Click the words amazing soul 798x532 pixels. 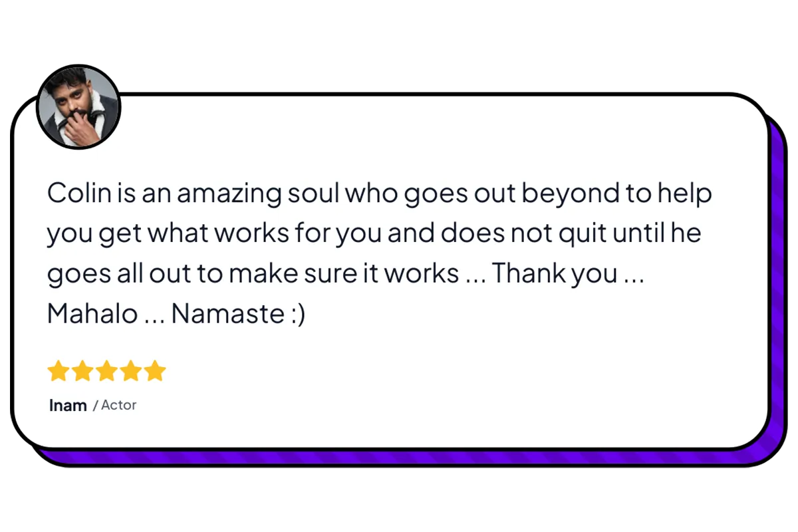(x=258, y=194)
